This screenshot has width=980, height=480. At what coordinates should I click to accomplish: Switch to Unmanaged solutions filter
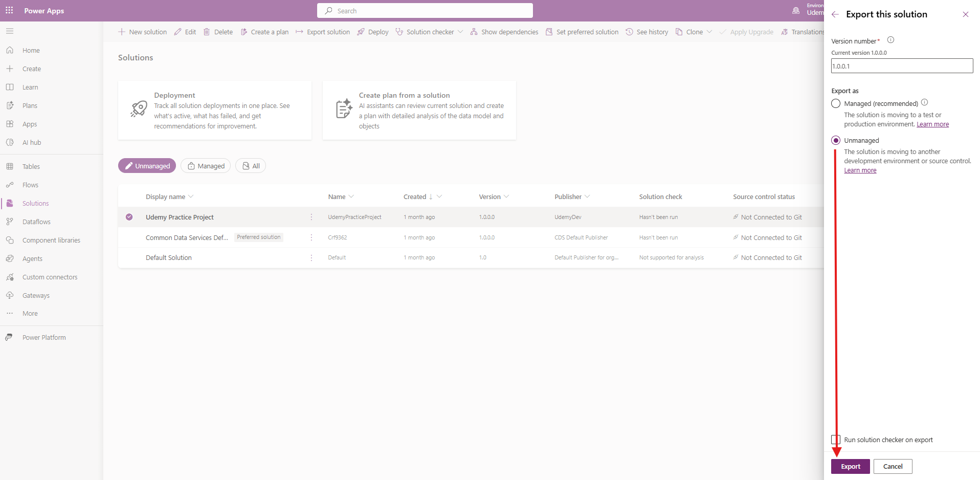(147, 166)
